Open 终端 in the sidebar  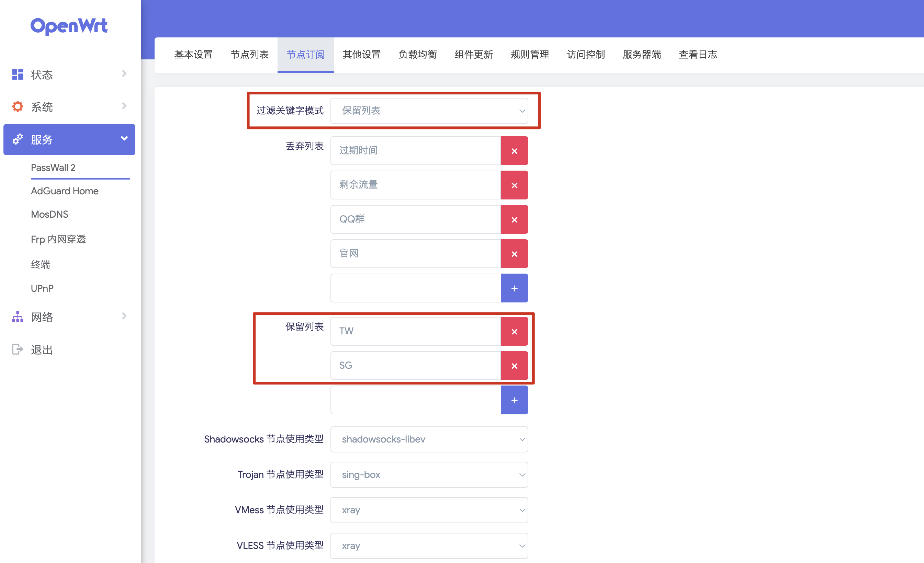[40, 264]
